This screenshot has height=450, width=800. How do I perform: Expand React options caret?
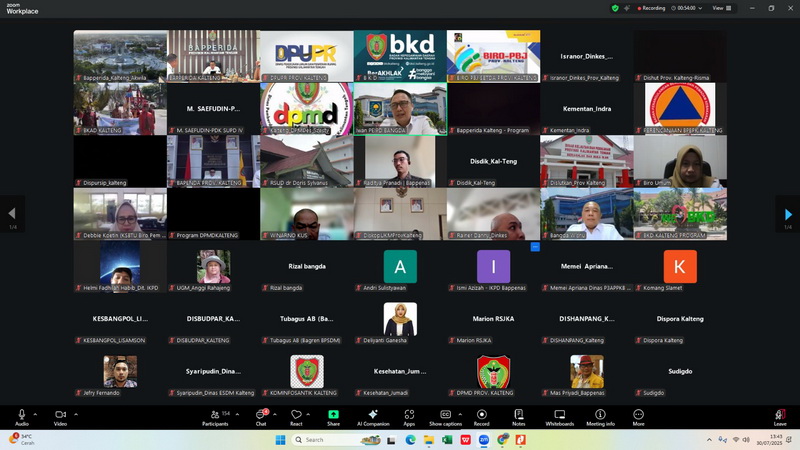click(x=308, y=414)
